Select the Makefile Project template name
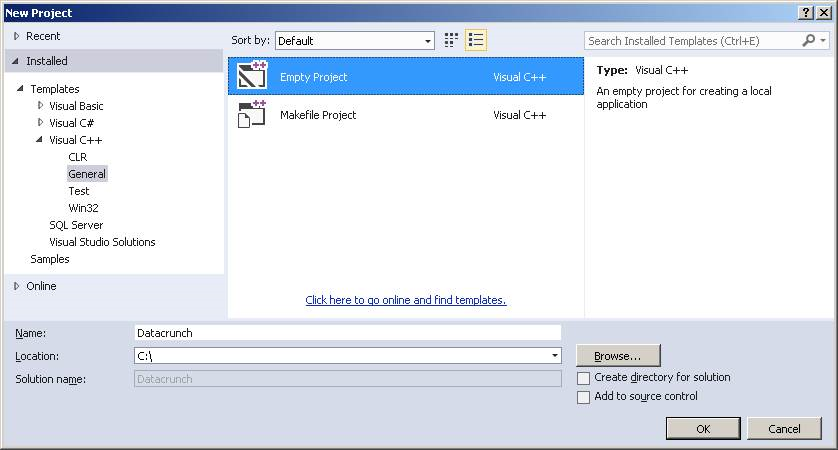This screenshot has width=838, height=450. (318, 115)
